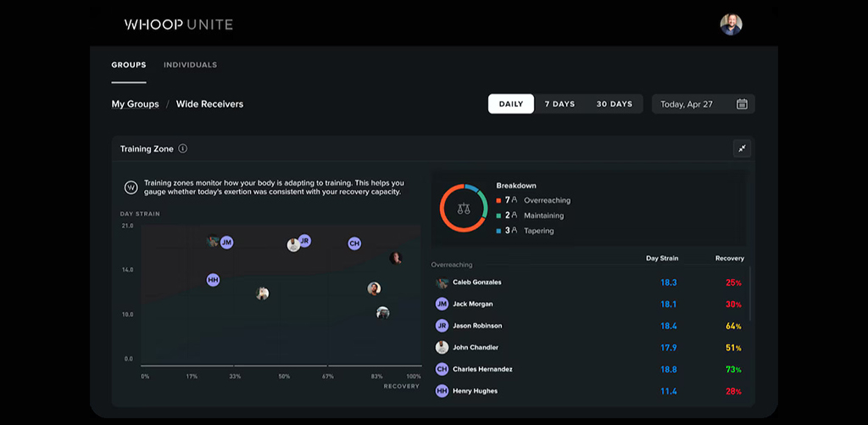Select the CH marker on chart

pyautogui.click(x=354, y=244)
